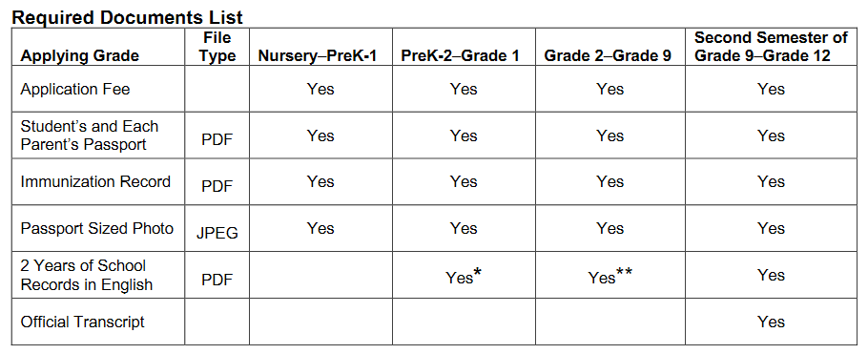The width and height of the screenshot is (868, 354).
Task: Click Yes for Application Fee under Nursery–PreK-1
Action: (320, 89)
